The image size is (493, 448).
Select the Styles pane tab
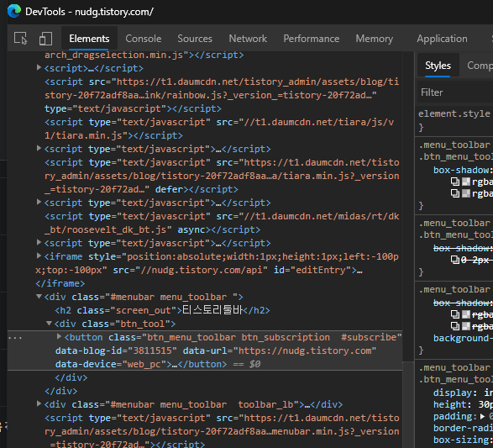tap(438, 66)
